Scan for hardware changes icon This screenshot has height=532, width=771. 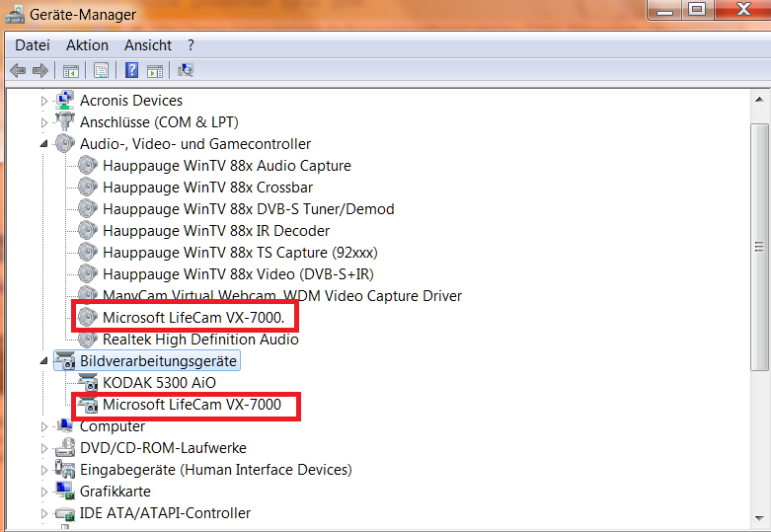186,71
